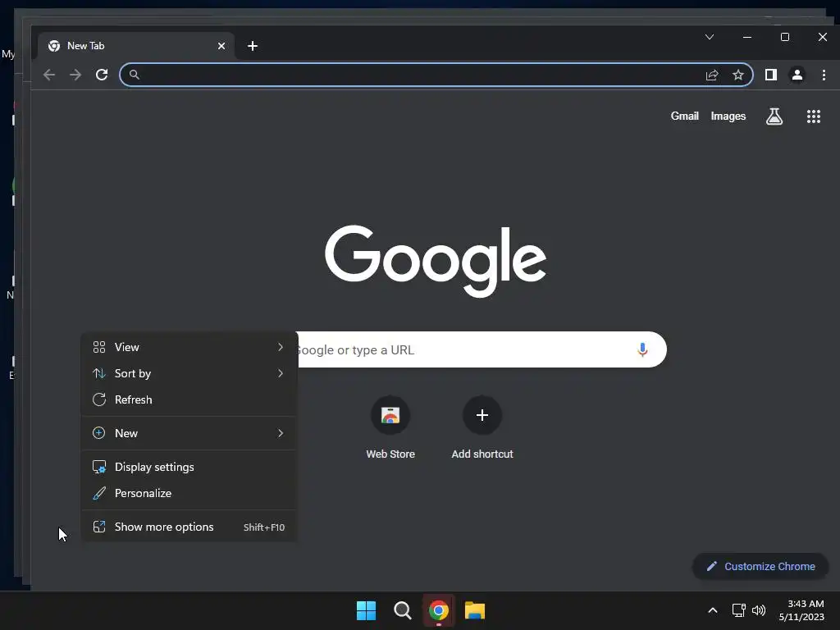Open the tab search chevron
This screenshot has height=630, width=840.
point(710,37)
